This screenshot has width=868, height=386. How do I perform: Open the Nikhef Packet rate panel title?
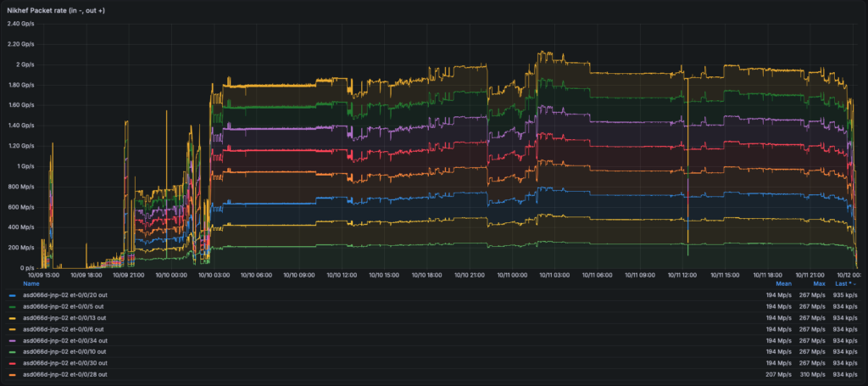pos(55,11)
